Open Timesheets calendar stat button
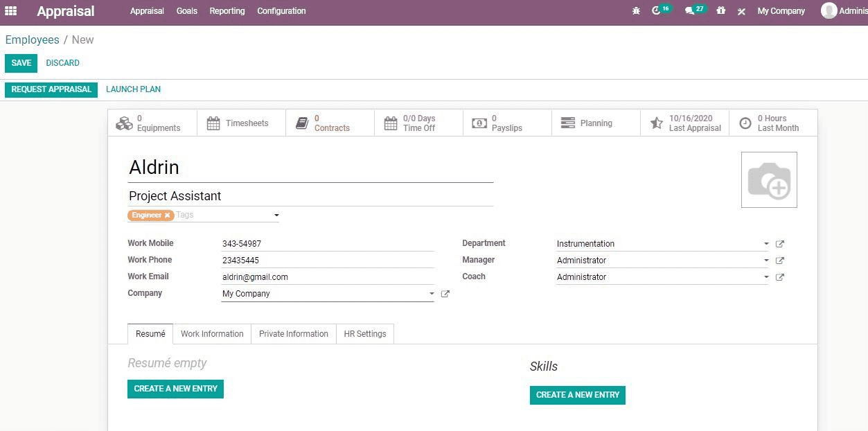This screenshot has height=431, width=868. (241, 123)
